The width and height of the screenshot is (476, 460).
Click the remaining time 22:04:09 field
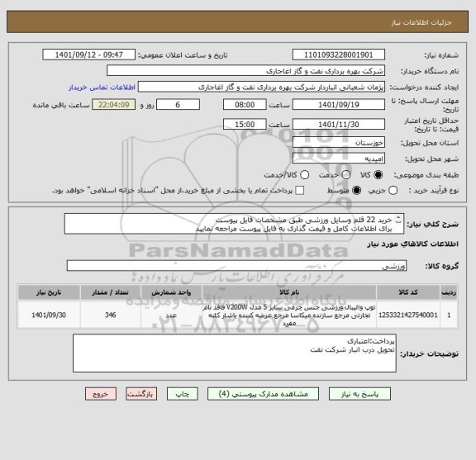pyautogui.click(x=114, y=105)
